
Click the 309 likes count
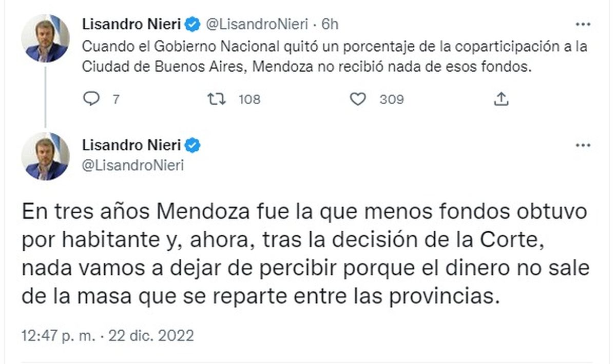(x=391, y=99)
